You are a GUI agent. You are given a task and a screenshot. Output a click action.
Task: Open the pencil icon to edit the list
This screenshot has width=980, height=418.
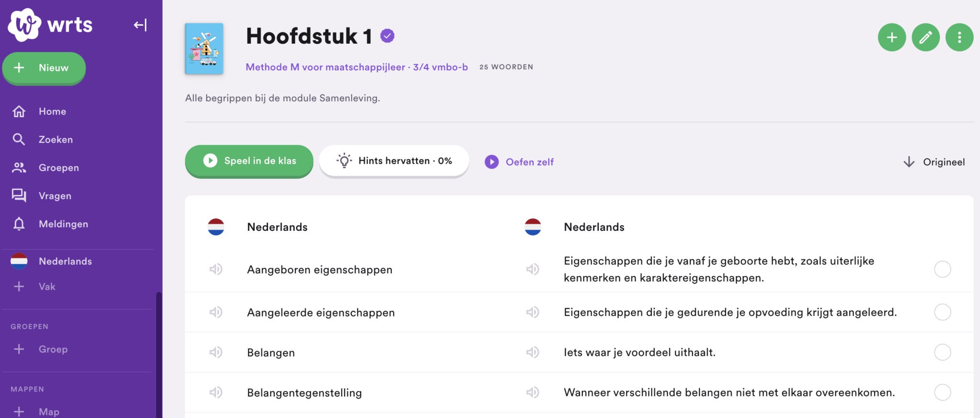[925, 37]
